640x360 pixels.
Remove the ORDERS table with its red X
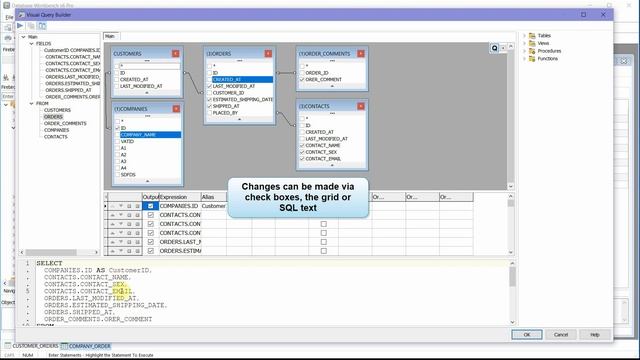268,53
